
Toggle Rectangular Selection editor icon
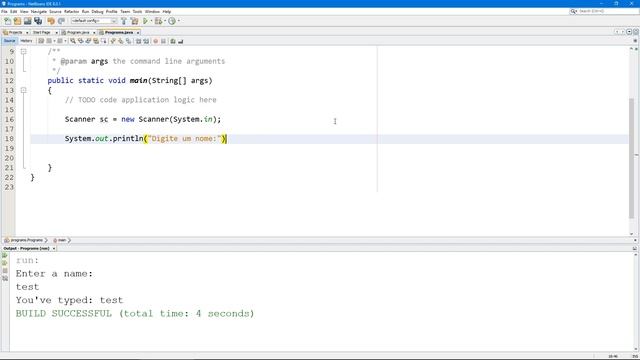click(x=104, y=41)
